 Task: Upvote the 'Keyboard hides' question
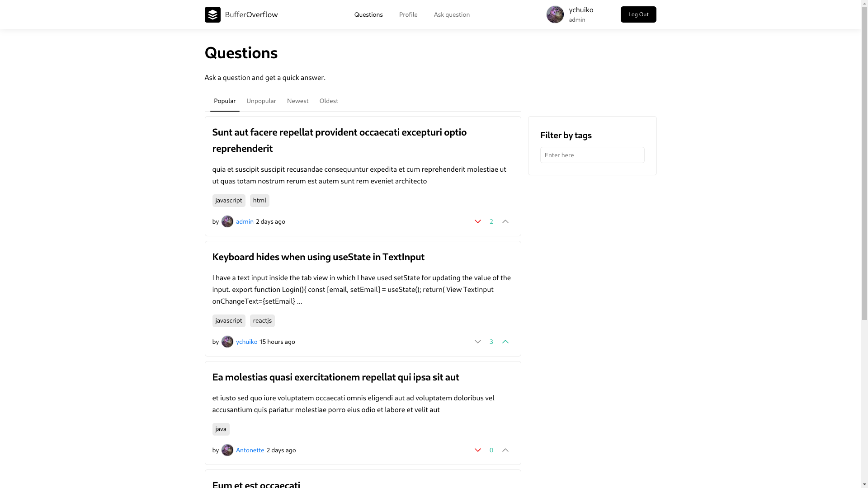pos(505,342)
